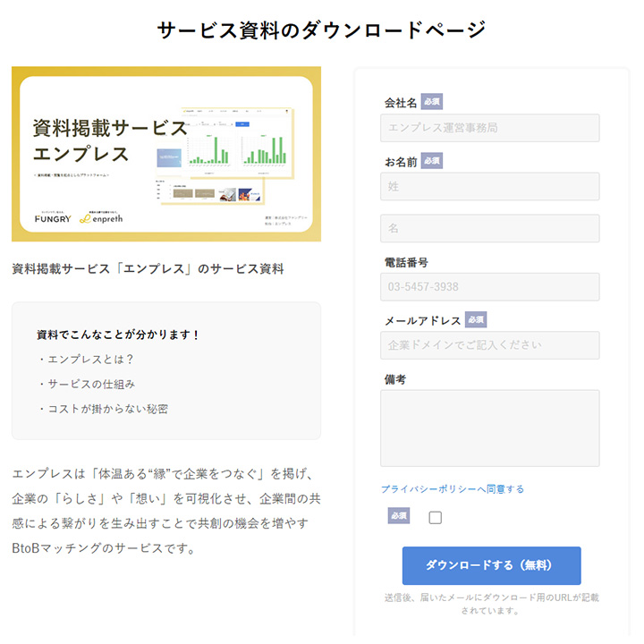Select the 電話番号 phone number field

[489, 287]
